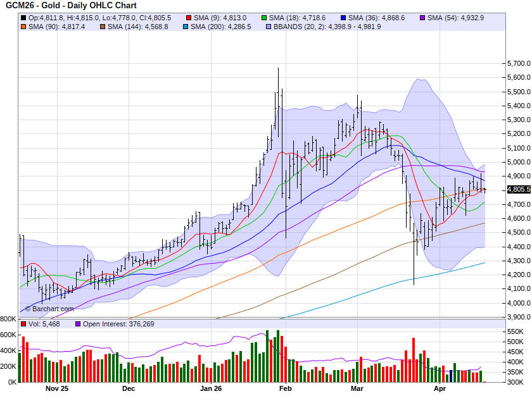Viewport: 532px width, 408px height.
Task: Click the green SMA (18) legend swatch
Action: pyautogui.click(x=264, y=18)
